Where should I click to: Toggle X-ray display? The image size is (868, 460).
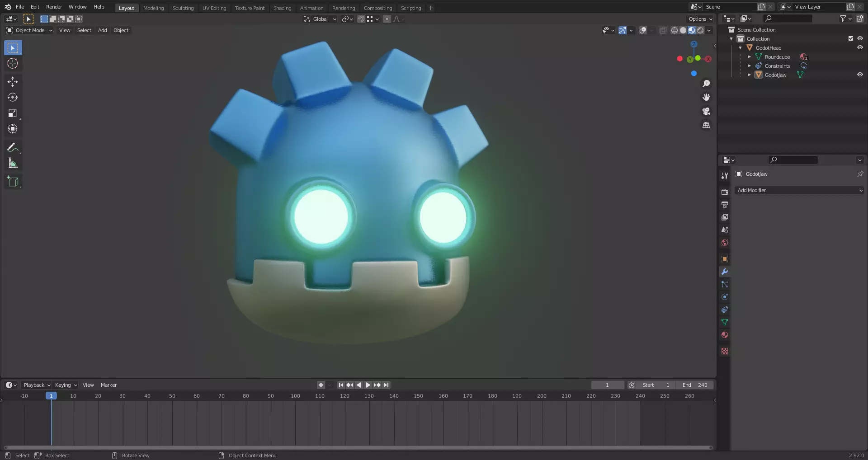pyautogui.click(x=663, y=30)
